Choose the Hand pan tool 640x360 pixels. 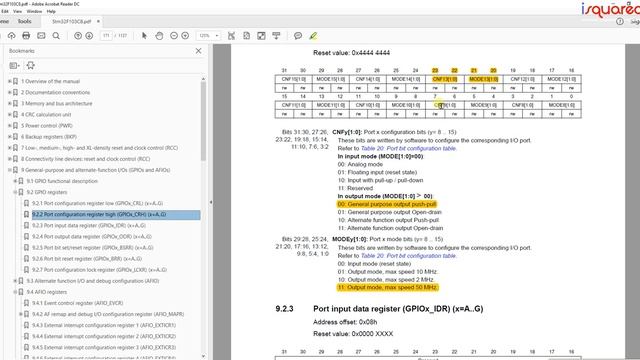[x=159, y=36]
